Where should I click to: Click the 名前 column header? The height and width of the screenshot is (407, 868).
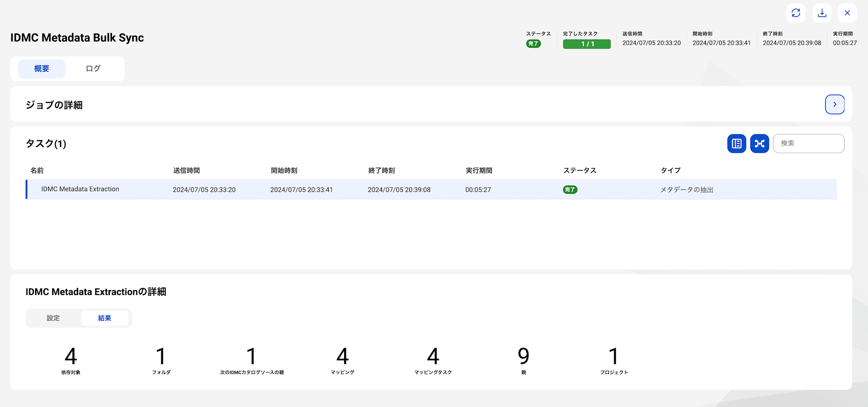tap(37, 170)
